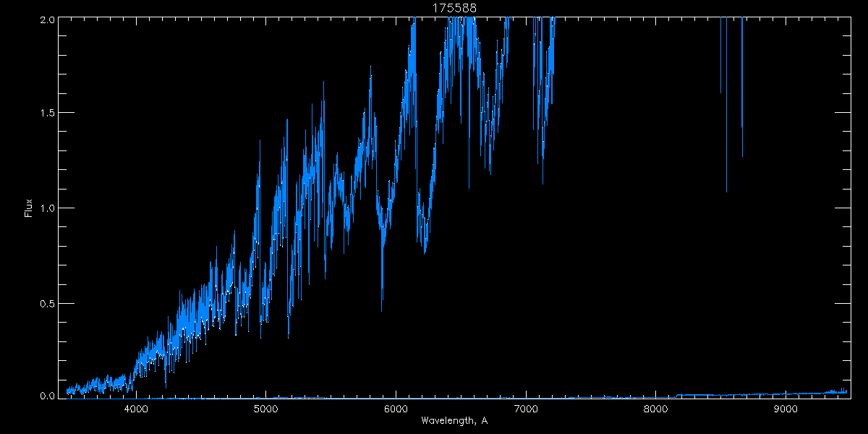
Task: Click the plot title 175588
Action: [x=454, y=8]
